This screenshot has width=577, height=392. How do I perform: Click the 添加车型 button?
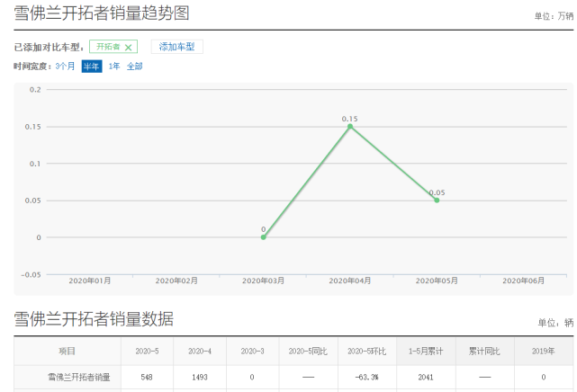click(177, 47)
